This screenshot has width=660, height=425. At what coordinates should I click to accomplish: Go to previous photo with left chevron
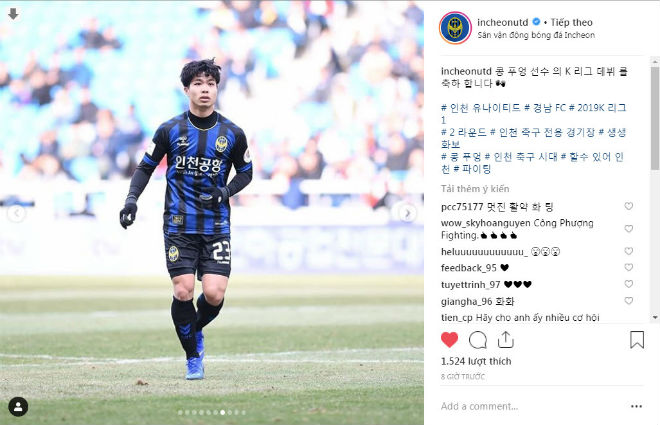[16, 214]
